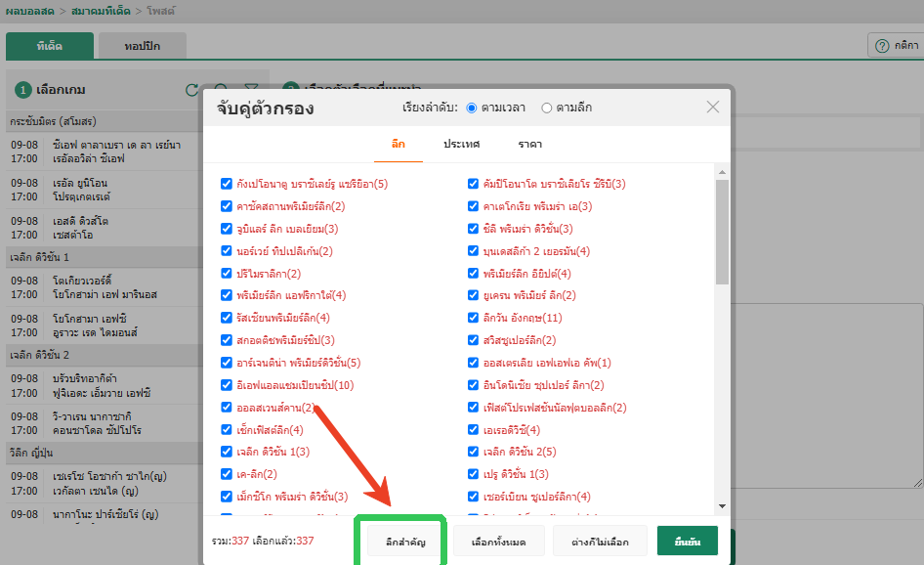Switch to the ลีก filter tab
This screenshot has width=924, height=565.
click(399, 144)
